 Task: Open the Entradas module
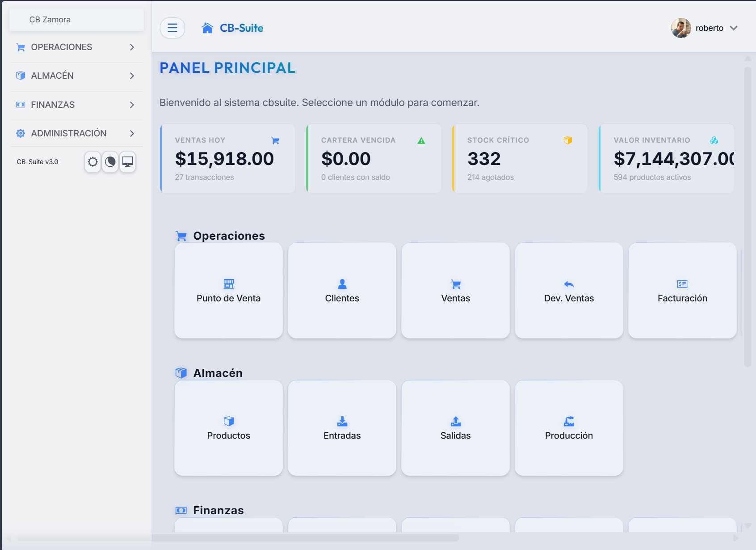342,428
